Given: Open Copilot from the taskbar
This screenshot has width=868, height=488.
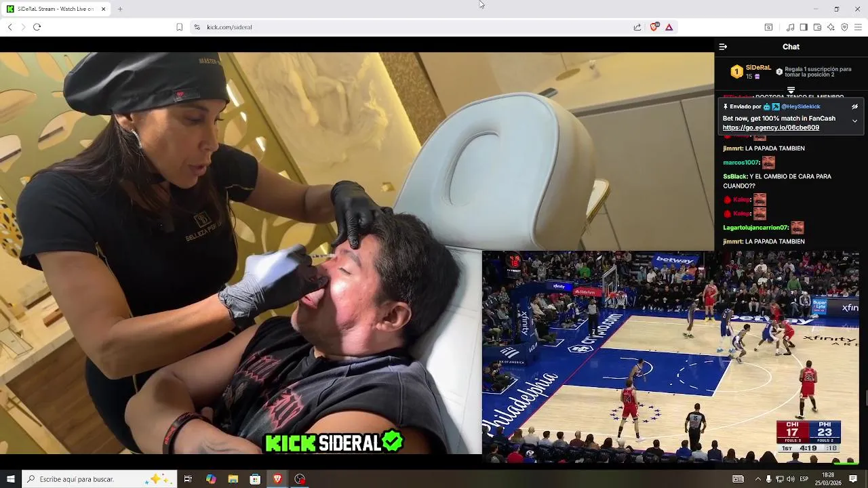Looking at the screenshot, I should [x=211, y=479].
